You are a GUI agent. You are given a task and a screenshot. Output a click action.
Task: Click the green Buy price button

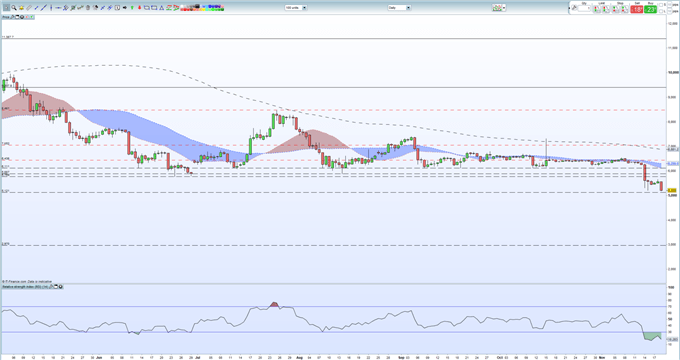coord(651,9)
